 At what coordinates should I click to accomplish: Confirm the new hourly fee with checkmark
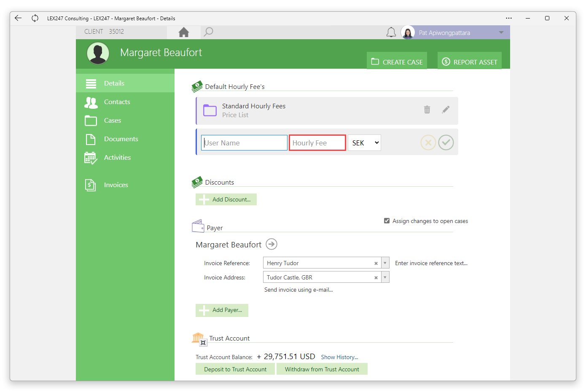(446, 142)
